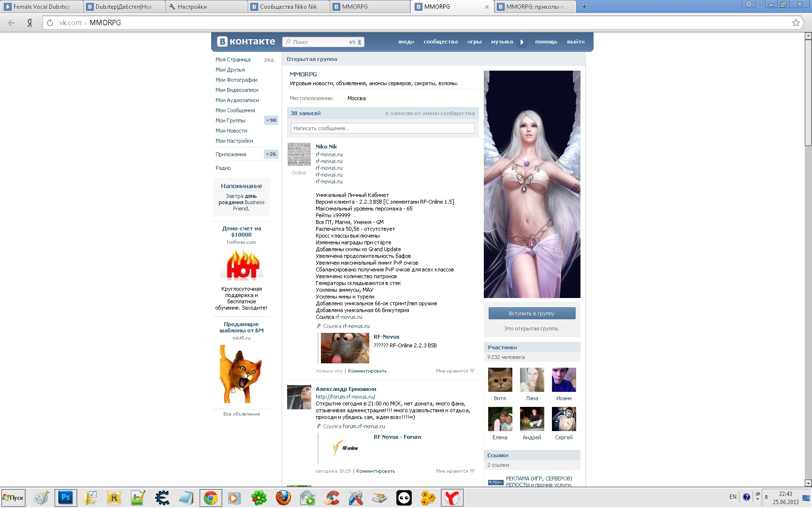Click the +26 applications counter
Screen dimensions: 812x508
point(271,154)
